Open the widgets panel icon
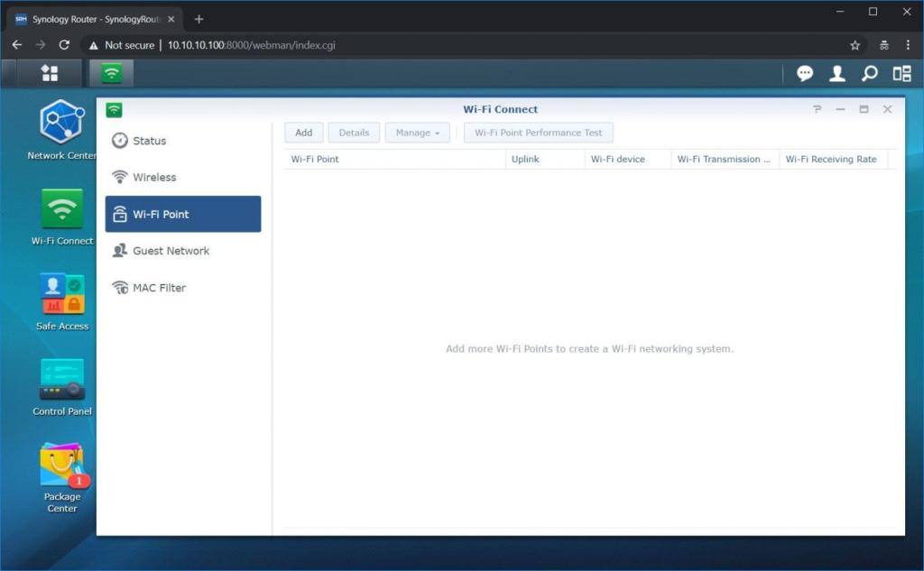 901,73
